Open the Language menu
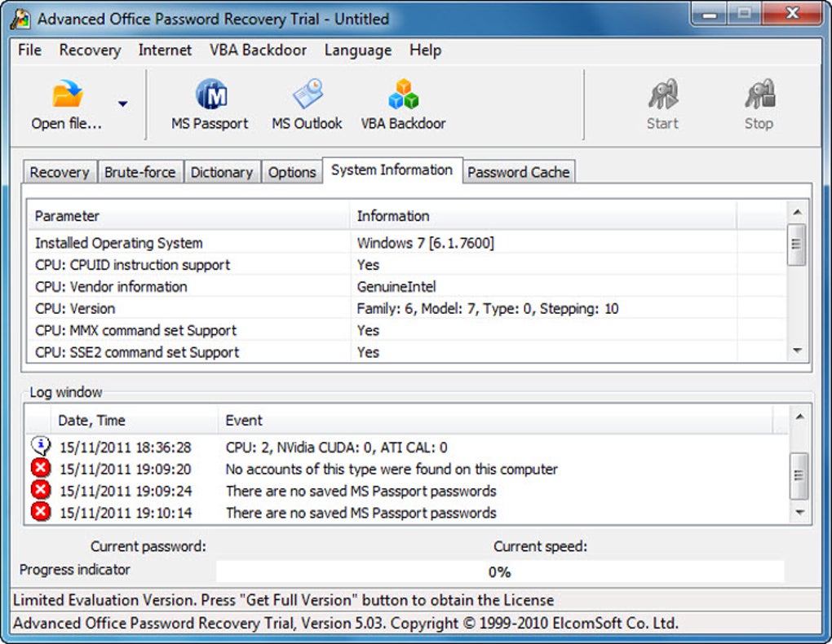 pyautogui.click(x=358, y=50)
